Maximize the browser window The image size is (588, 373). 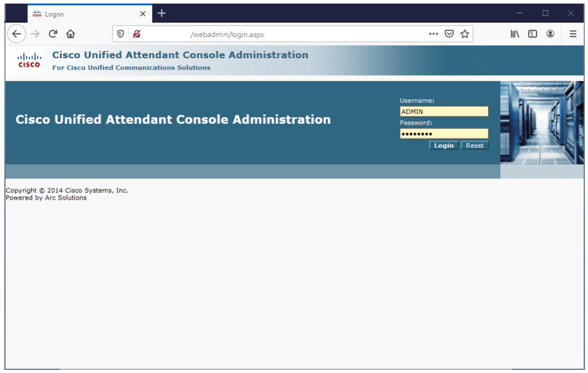[x=545, y=13]
